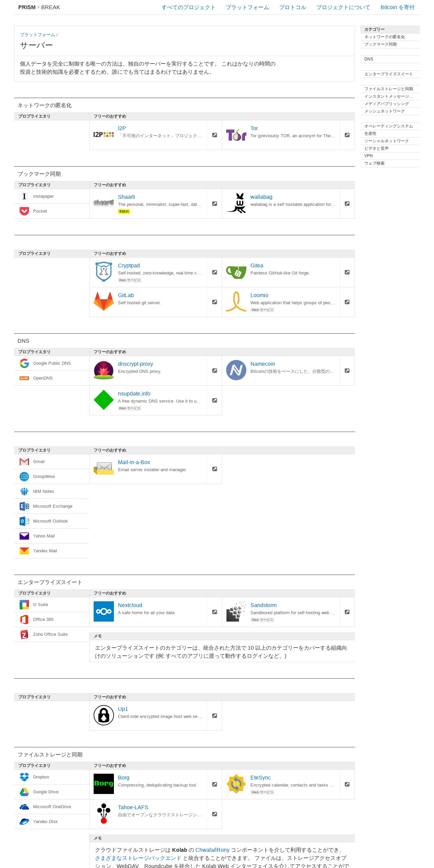Click the Tahoe-LAFS logo
The image size is (434, 868).
103,814
